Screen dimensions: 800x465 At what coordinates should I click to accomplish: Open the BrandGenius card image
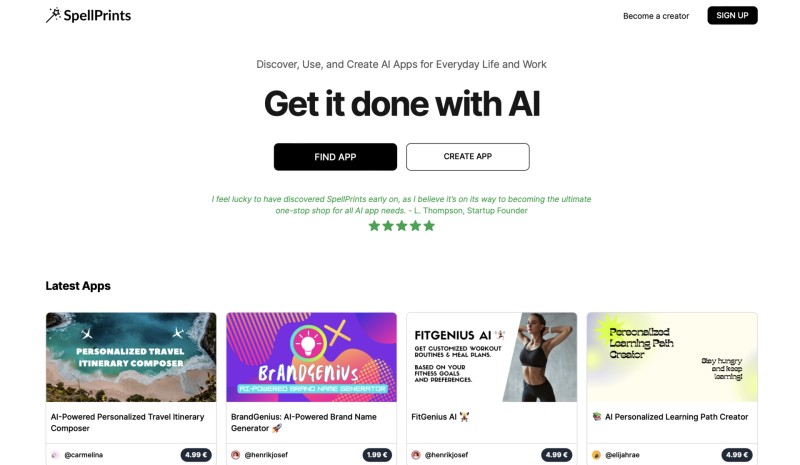pos(311,357)
